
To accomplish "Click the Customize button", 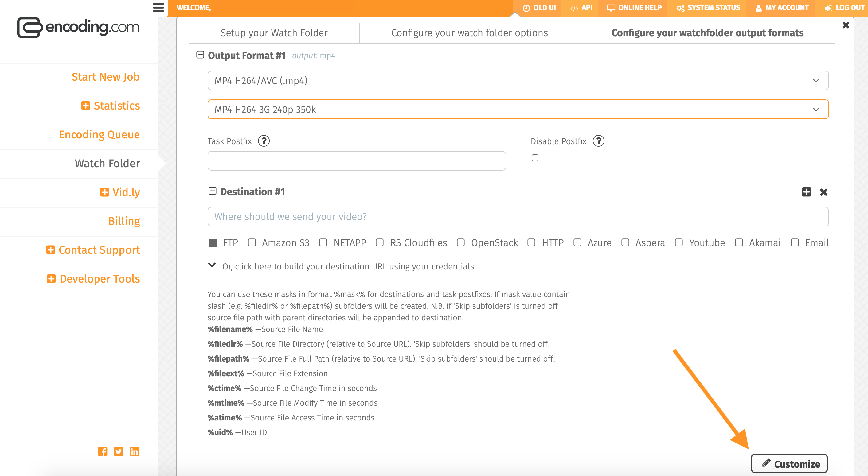I will pos(789,463).
